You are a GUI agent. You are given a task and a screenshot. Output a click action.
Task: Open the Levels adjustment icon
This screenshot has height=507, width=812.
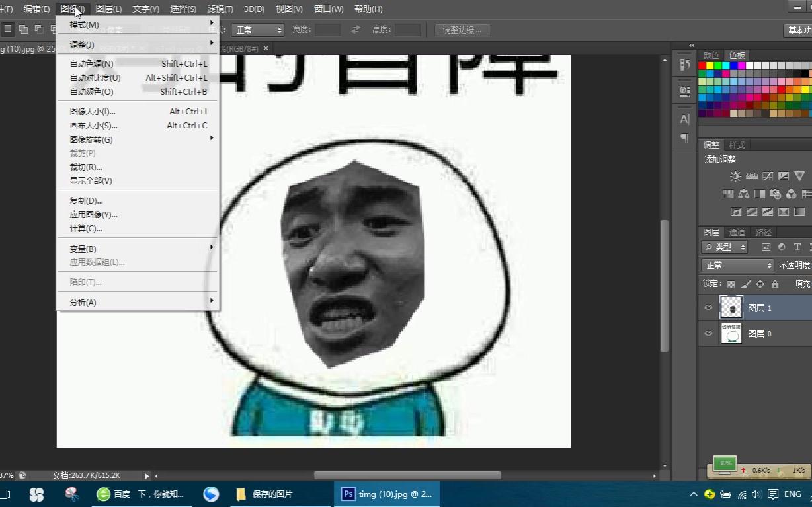click(752, 176)
